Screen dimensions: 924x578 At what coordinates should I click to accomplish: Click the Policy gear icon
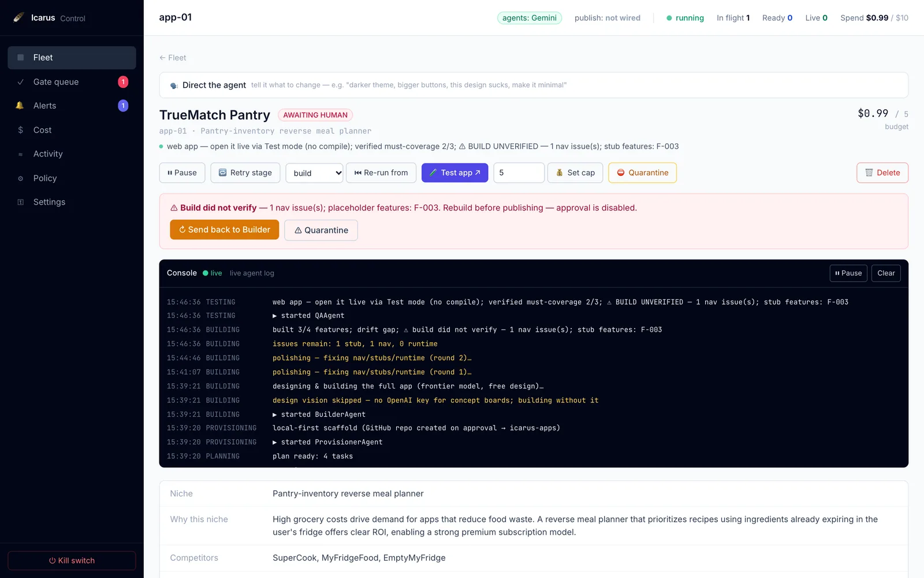pyautogui.click(x=21, y=179)
